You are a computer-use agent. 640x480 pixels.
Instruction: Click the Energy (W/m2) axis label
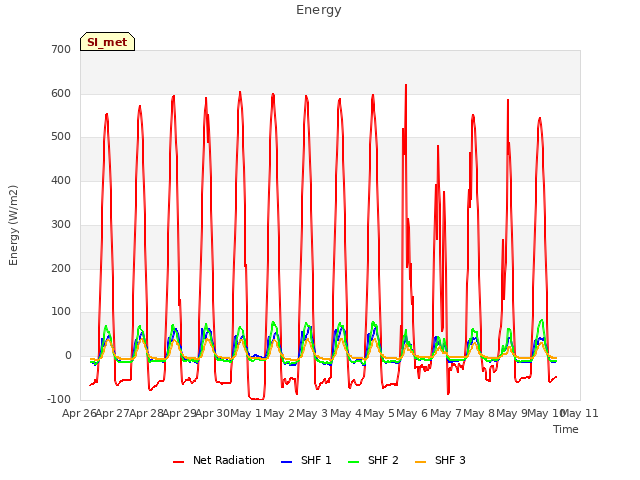(13, 225)
